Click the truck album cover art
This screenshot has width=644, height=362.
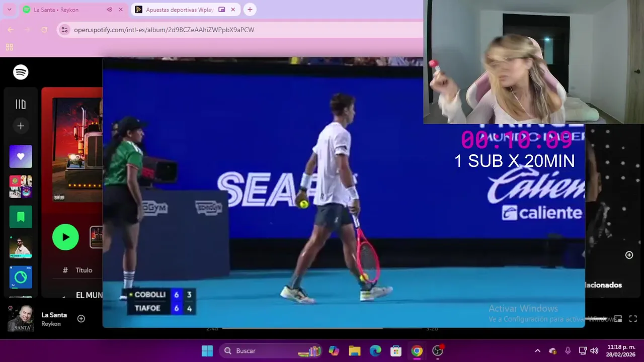click(x=77, y=149)
